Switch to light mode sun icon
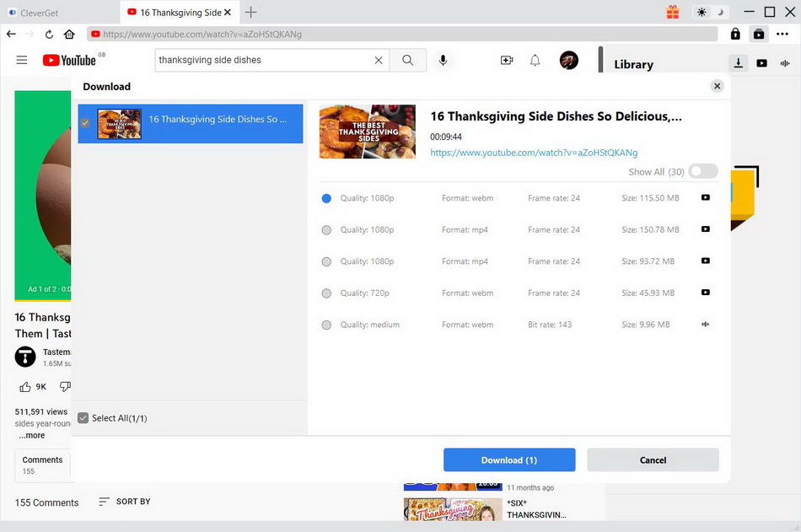801x532 pixels. 702,13
